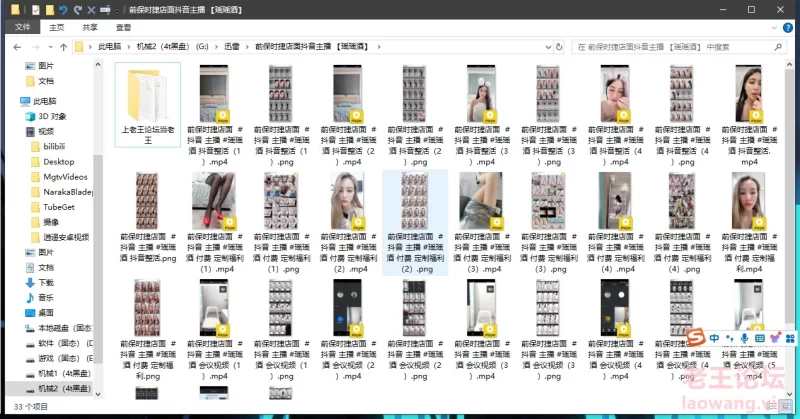
Task: Refresh the current folder view
Action: coord(559,47)
